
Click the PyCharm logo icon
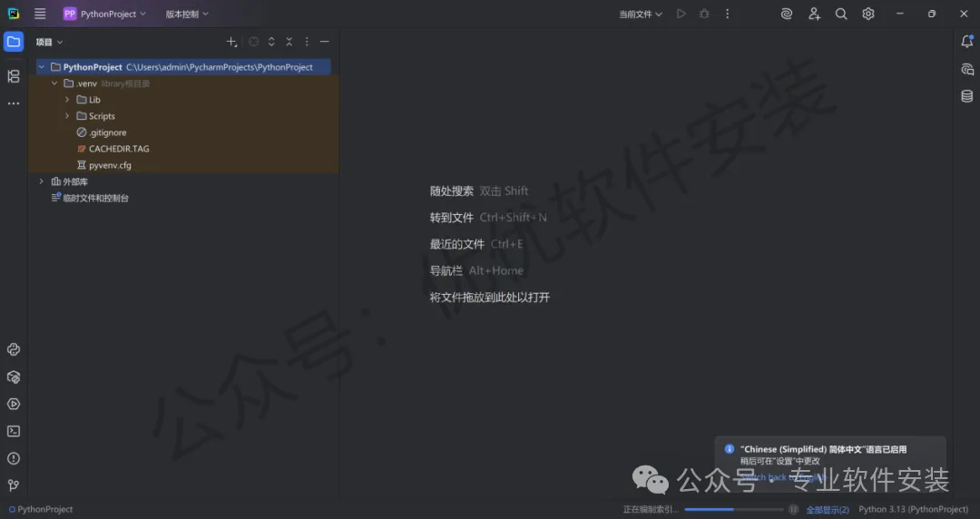click(x=13, y=14)
